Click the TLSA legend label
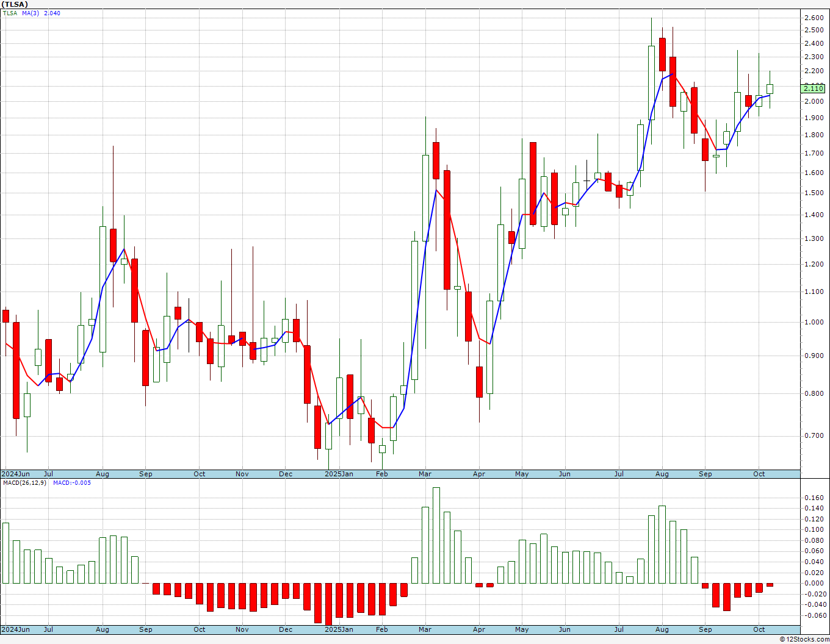830x644 pixels. coord(10,13)
